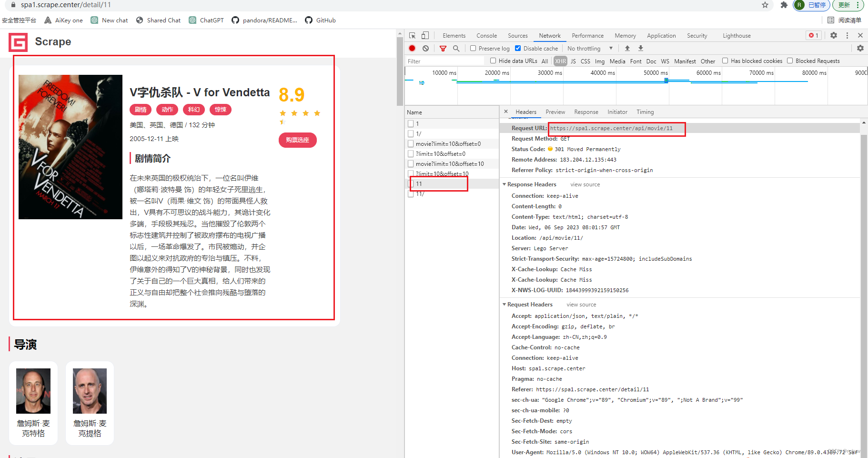Open the Chrome profile avatar

(799, 5)
